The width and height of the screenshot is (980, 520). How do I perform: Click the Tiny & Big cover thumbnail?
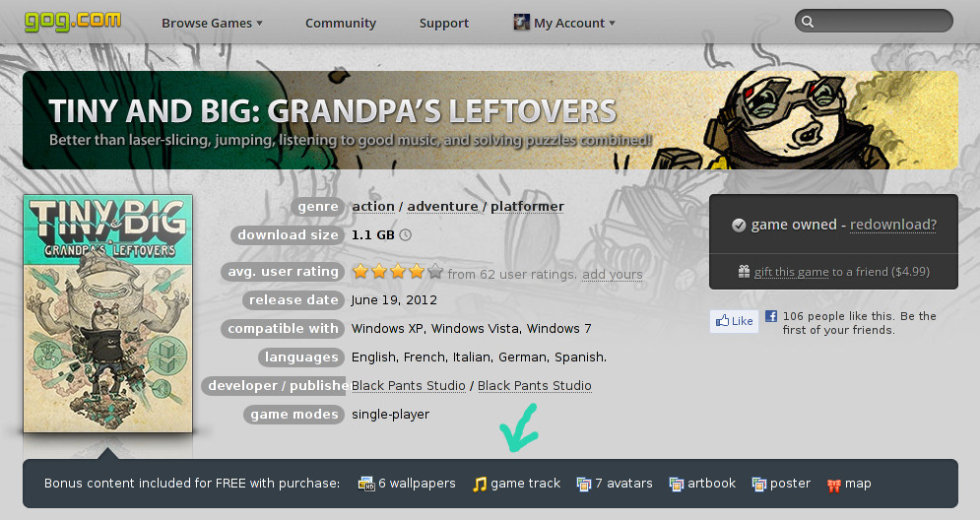pos(108,313)
